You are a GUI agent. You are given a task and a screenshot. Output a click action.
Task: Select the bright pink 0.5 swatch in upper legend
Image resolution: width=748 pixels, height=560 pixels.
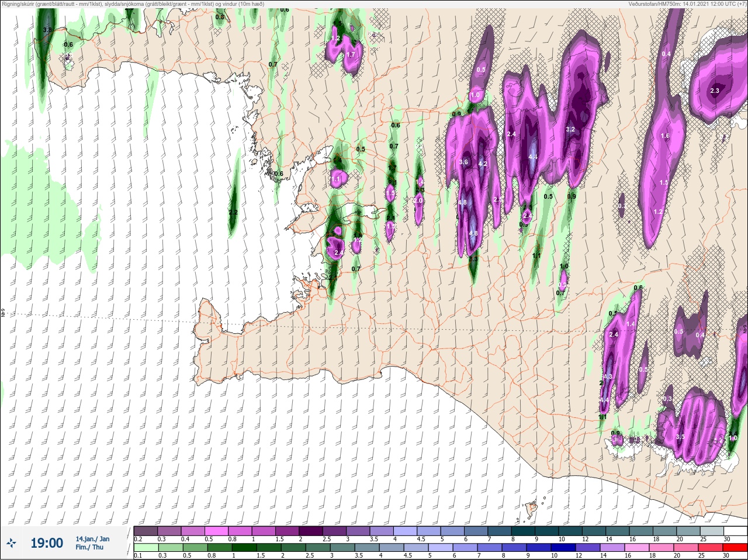[x=216, y=531]
